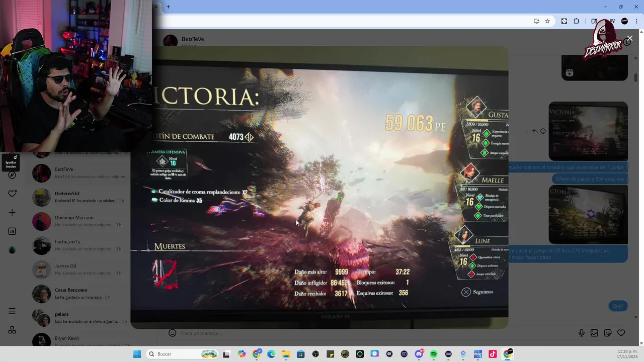644x362 pixels.
Task: Click the 'Qué?' message bubble
Action: click(x=618, y=306)
